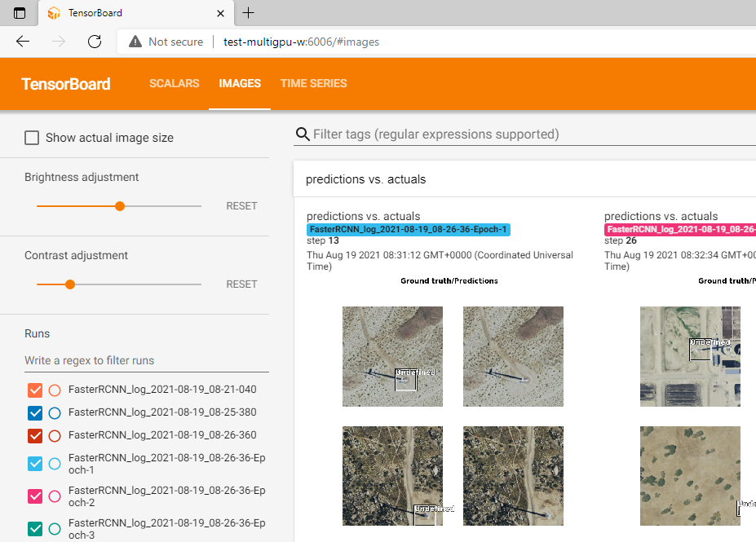Open the tab actions menu icon
The image size is (756, 542).
pos(20,13)
